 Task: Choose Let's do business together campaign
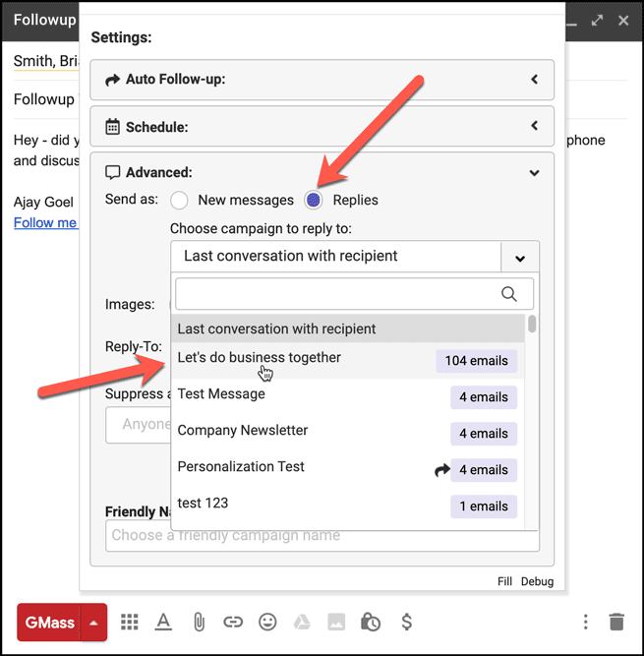347,361
